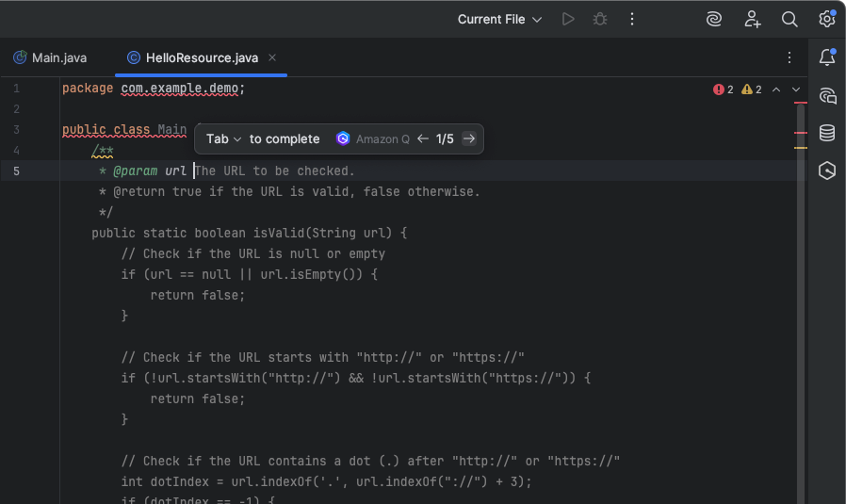The height and width of the screenshot is (504, 846).
Task: Expand the Current File run configuration dropdown
Action: 500,19
